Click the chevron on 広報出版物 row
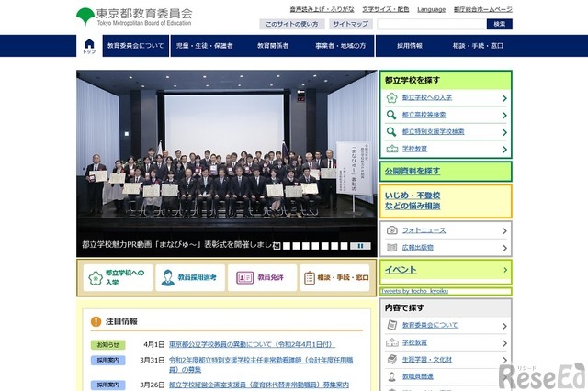Viewport: 588px width, 391px height. (504, 248)
